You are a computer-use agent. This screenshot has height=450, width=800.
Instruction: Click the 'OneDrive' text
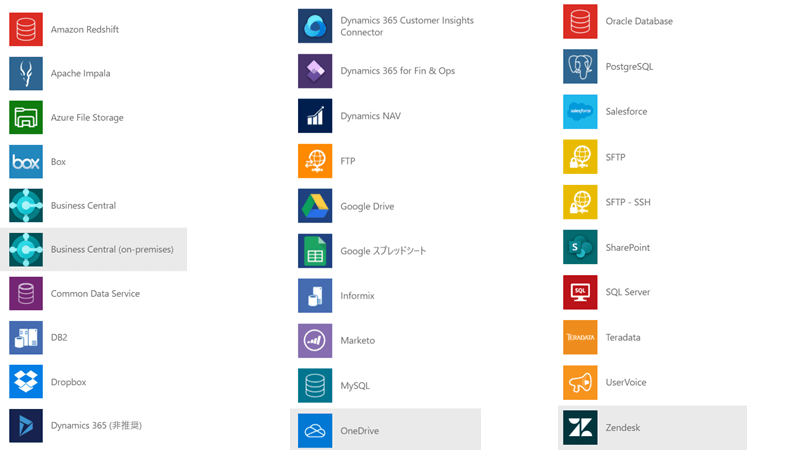point(360,431)
